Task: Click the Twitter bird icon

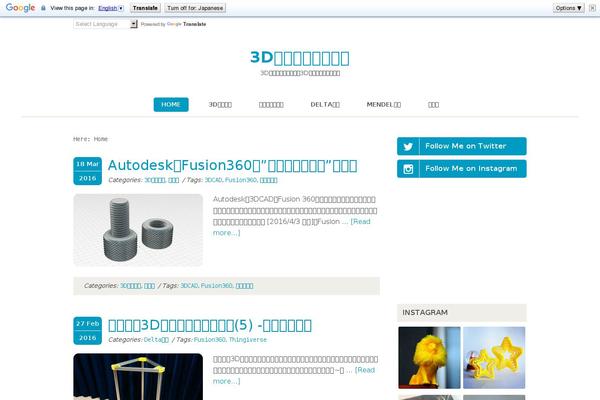Action: click(x=408, y=146)
